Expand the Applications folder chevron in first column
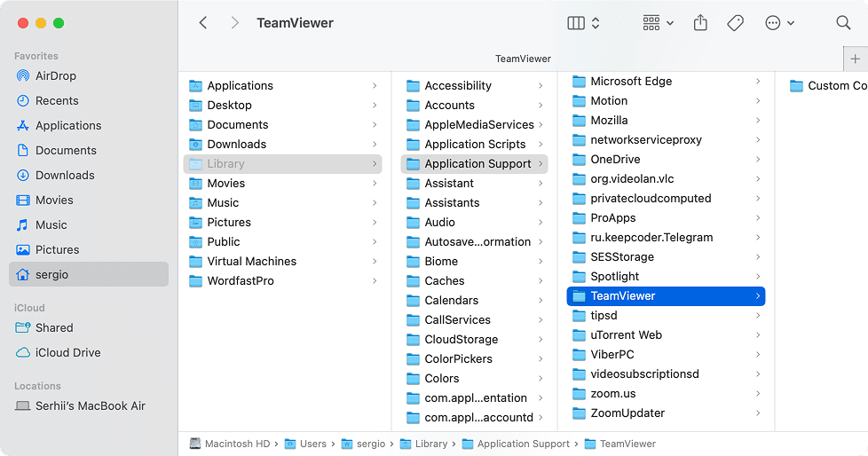The width and height of the screenshot is (868, 456). coord(375,86)
